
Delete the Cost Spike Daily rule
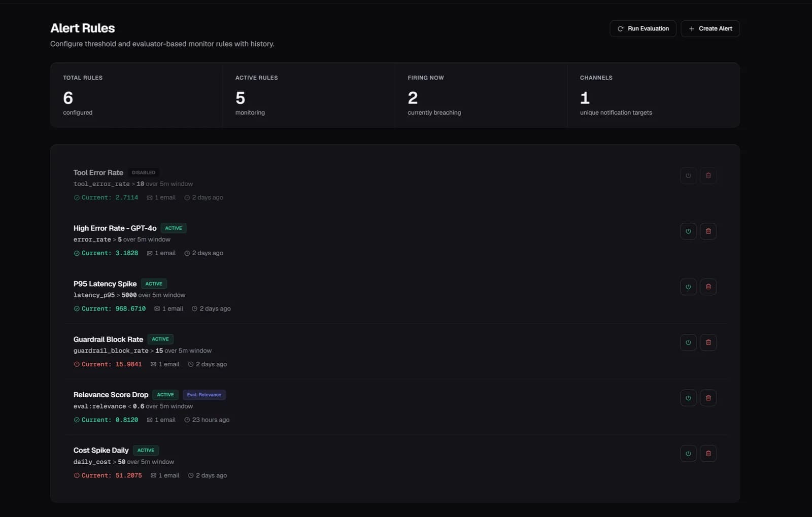point(708,454)
